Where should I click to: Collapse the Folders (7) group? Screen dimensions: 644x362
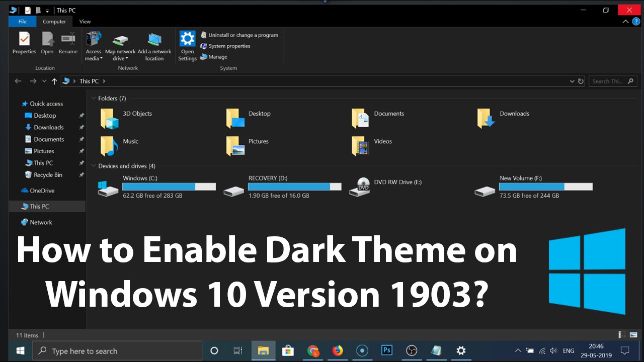click(x=93, y=99)
